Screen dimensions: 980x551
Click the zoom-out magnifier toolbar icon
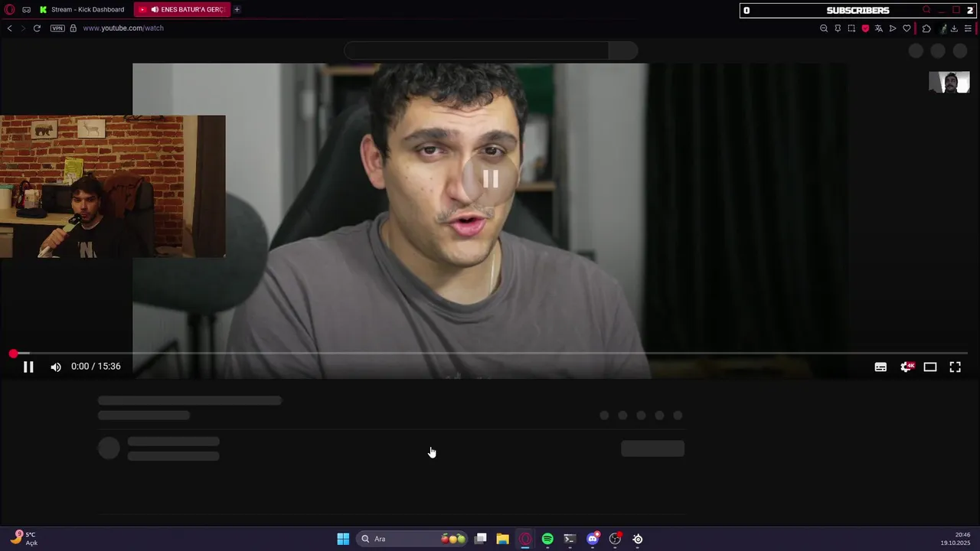click(824, 28)
